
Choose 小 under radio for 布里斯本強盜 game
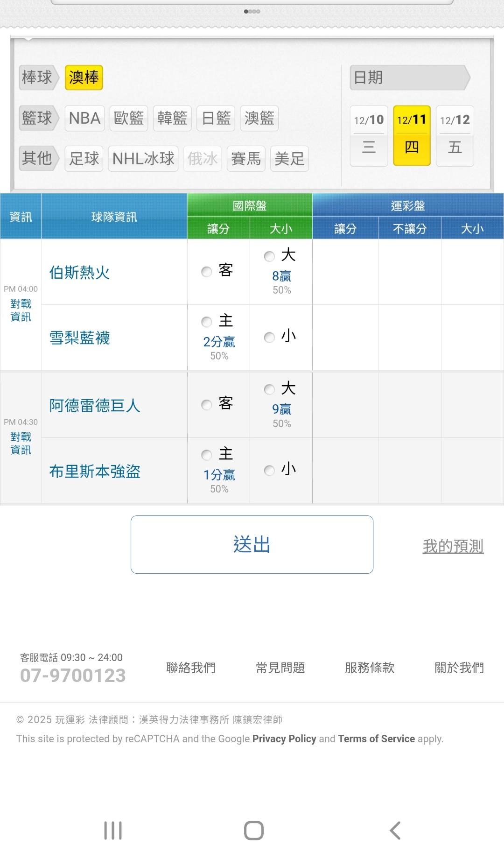269,470
